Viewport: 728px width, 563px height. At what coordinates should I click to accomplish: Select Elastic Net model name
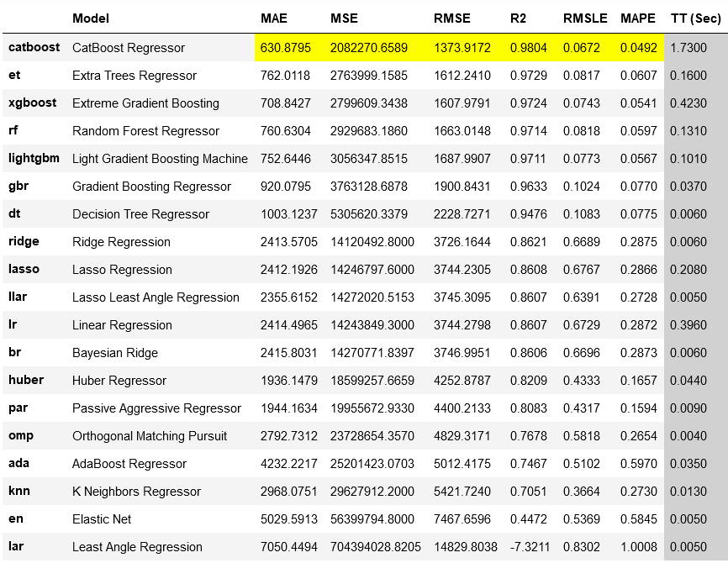coord(102,519)
